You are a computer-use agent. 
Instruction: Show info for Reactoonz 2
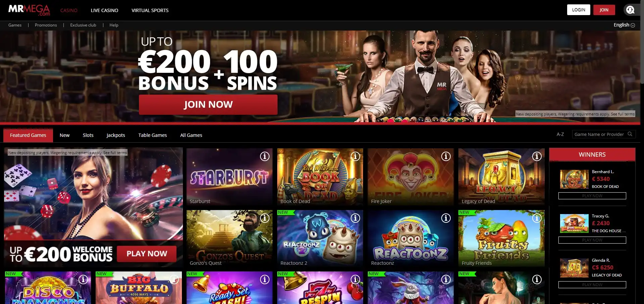pos(355,218)
